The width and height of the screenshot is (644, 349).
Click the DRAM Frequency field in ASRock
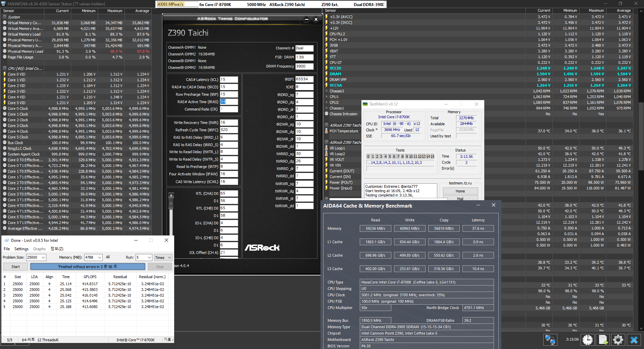pyautogui.click(x=304, y=67)
